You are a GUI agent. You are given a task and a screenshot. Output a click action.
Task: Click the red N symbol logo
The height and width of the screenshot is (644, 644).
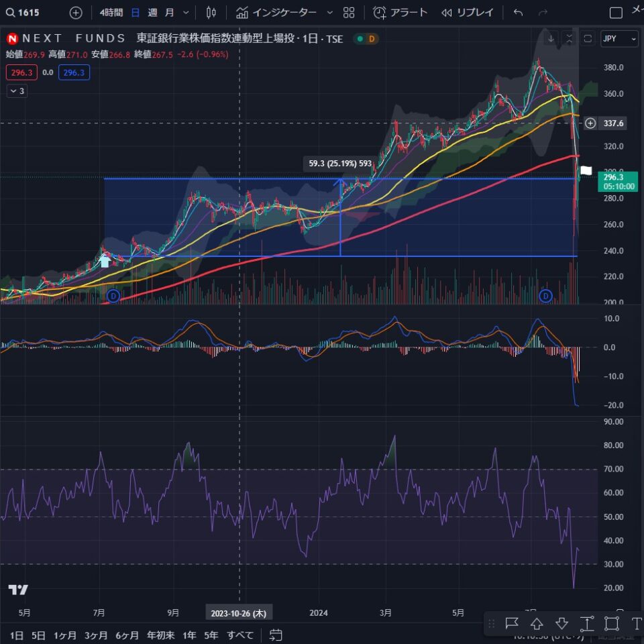pos(12,39)
